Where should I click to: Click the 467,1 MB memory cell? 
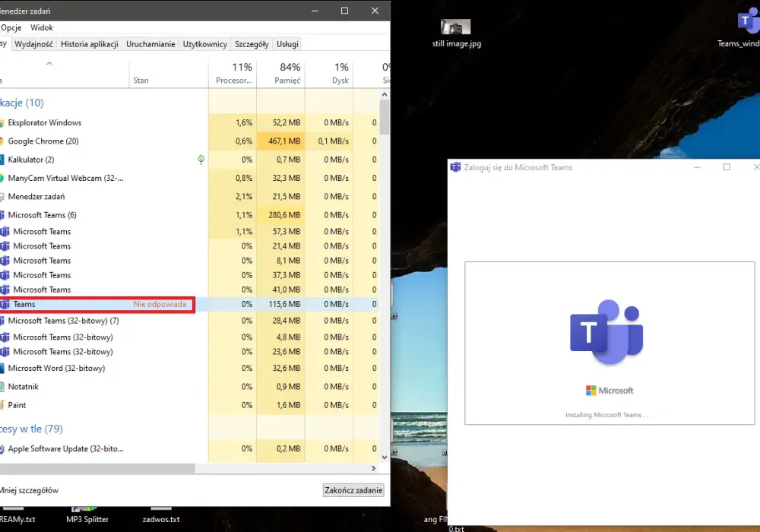tap(280, 141)
